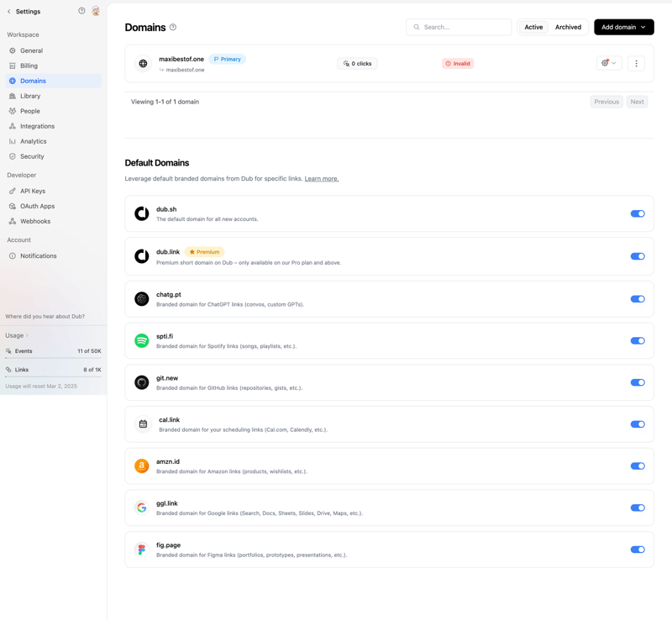Turn off the chatg.pt branded domain
672x621 pixels.
638,298
